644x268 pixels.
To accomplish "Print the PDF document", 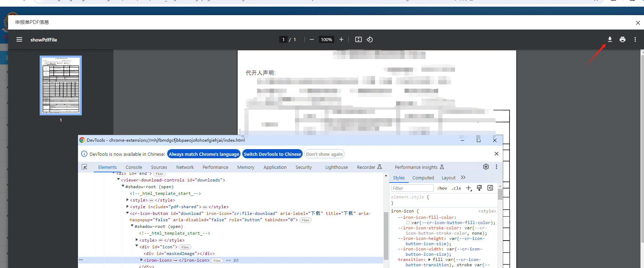I will click(623, 39).
